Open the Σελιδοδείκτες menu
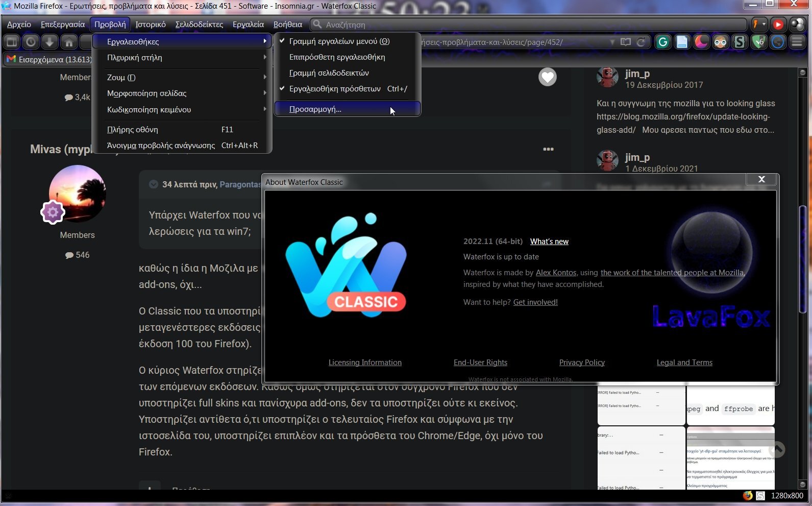Screen dimensions: 812x506 pos(199,25)
